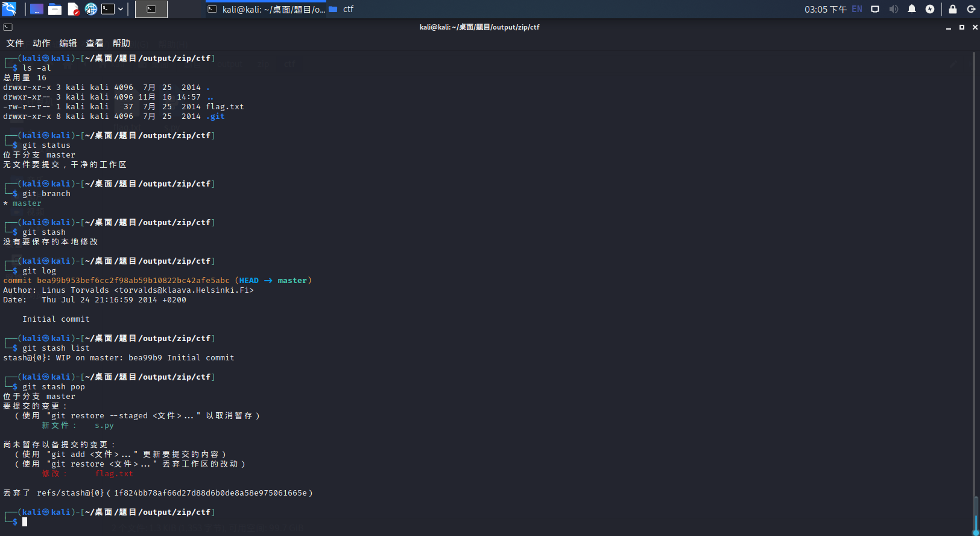Click the terminal cursor at last prompt

[x=25, y=522]
